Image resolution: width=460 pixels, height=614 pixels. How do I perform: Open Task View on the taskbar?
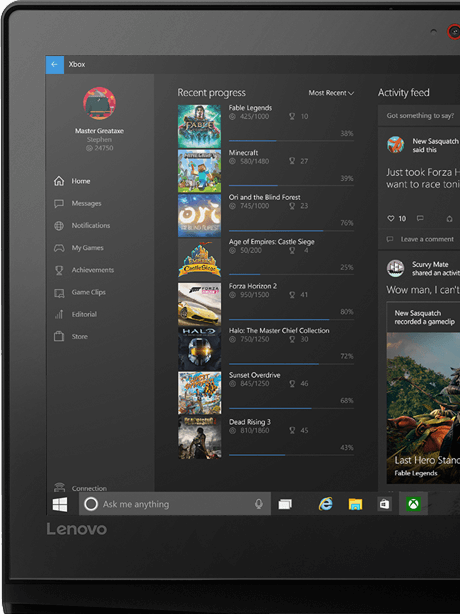pyautogui.click(x=285, y=504)
